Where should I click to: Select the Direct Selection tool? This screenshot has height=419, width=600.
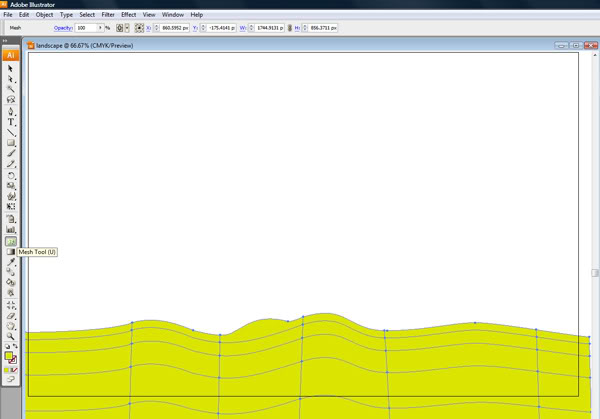click(10, 79)
